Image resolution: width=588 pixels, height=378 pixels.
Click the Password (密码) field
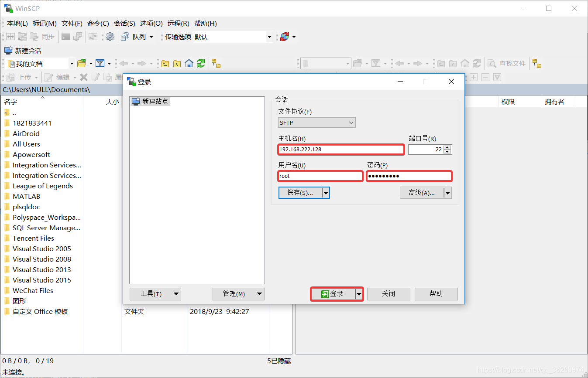point(409,176)
